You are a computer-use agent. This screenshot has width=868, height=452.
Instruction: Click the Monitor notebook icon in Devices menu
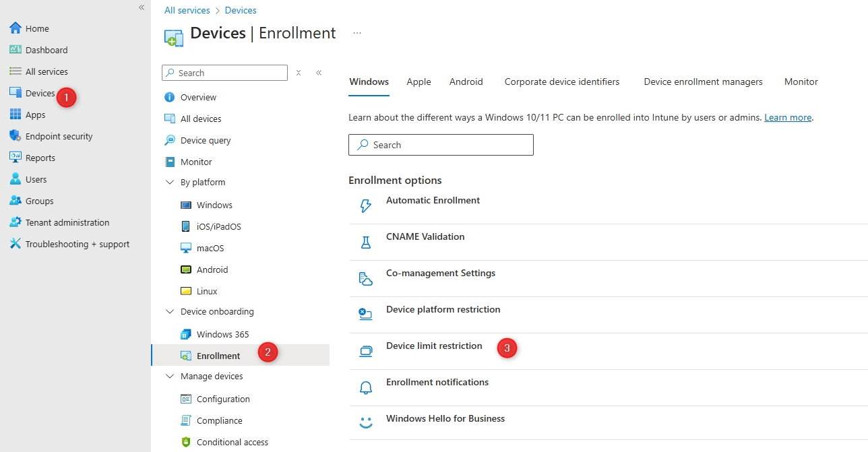(170, 162)
